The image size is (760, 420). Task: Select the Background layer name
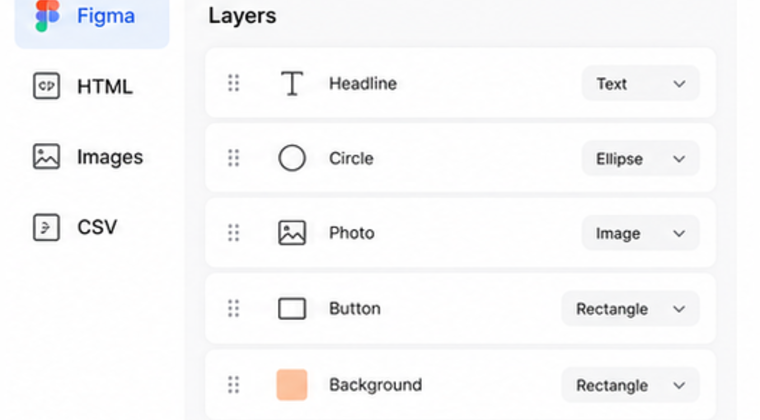click(x=376, y=385)
